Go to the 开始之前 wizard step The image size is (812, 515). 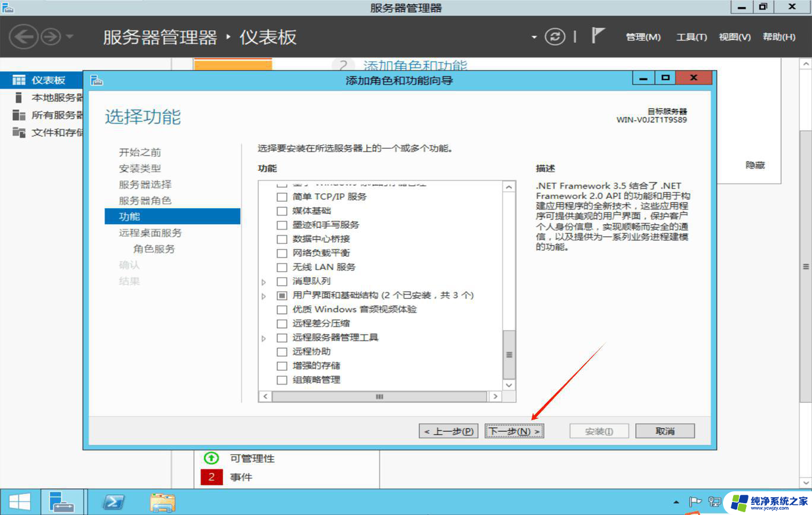click(x=140, y=152)
